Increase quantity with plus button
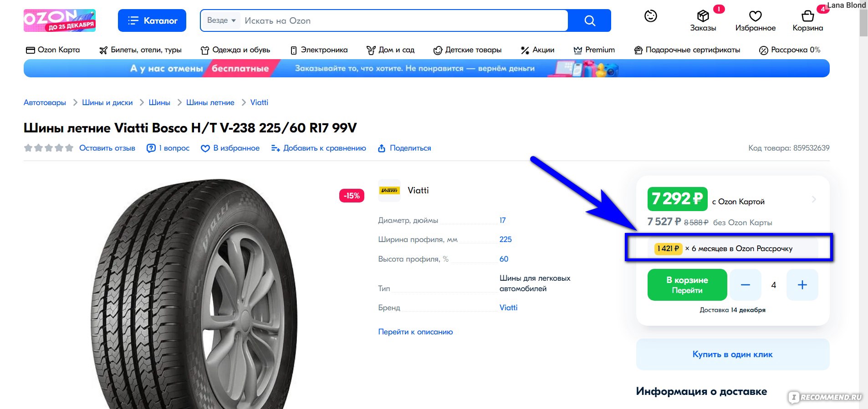The height and width of the screenshot is (409, 868). point(802,285)
